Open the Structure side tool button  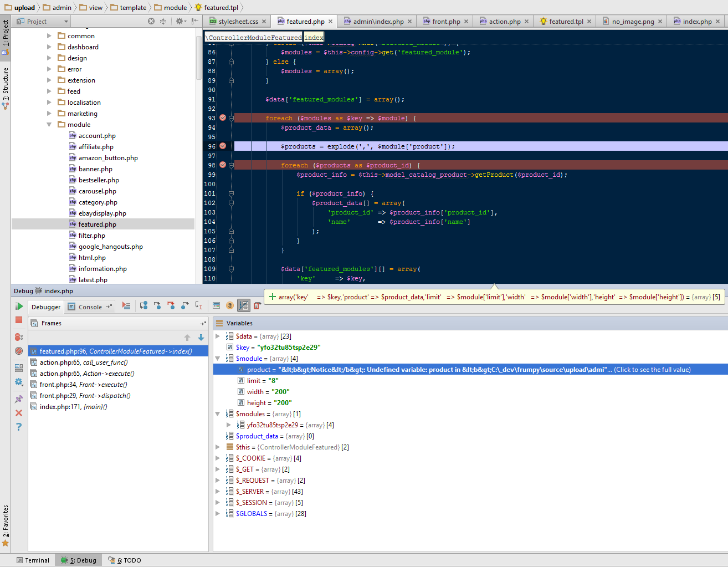pyautogui.click(x=6, y=88)
